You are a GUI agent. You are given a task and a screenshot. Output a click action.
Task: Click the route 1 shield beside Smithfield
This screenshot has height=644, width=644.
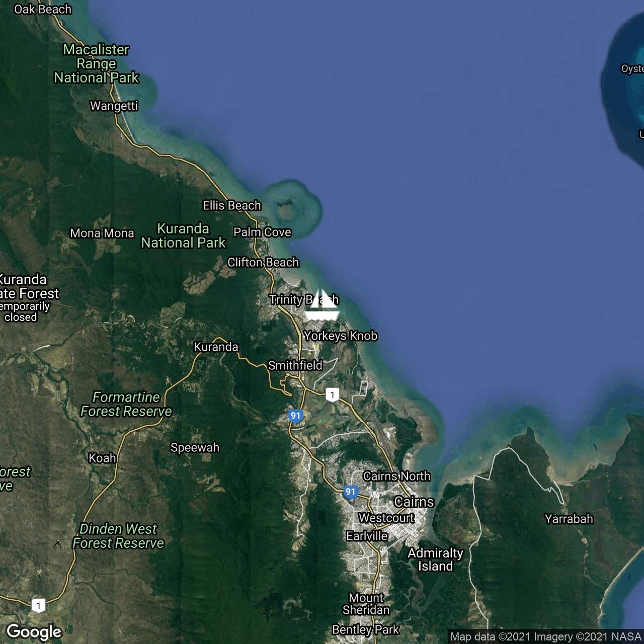332,394
